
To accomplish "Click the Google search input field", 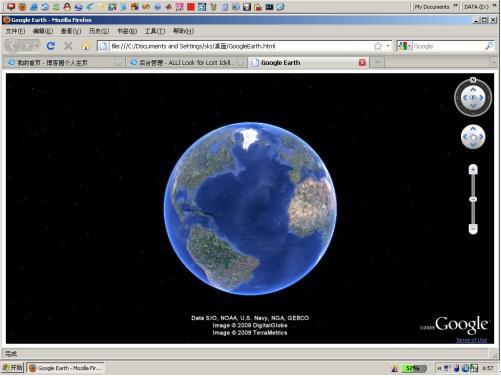I will 448,46.
